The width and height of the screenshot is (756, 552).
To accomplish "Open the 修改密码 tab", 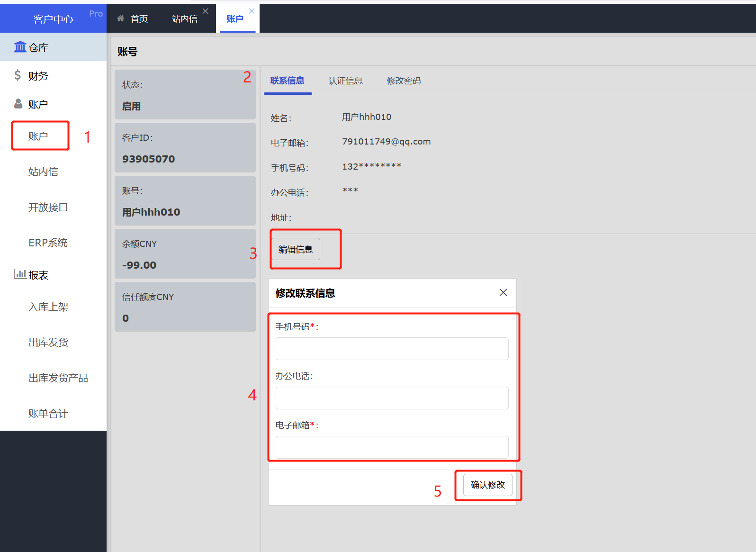I will [404, 81].
